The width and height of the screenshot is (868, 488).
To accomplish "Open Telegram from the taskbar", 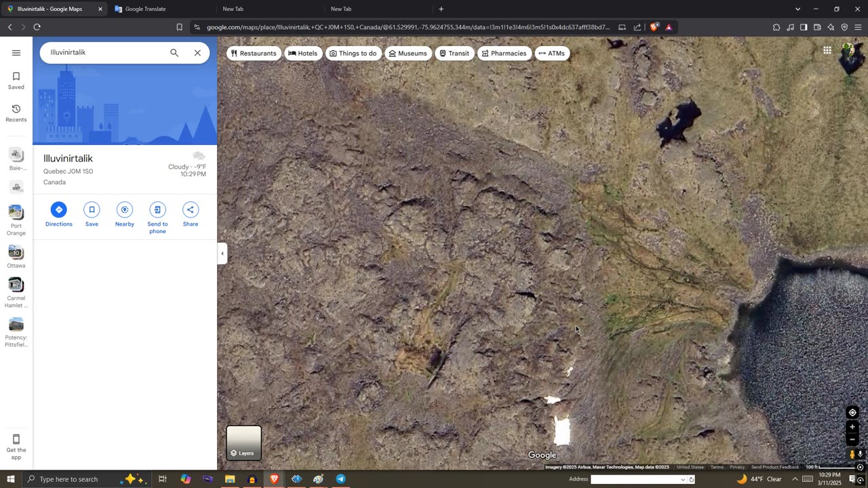I will point(340,479).
